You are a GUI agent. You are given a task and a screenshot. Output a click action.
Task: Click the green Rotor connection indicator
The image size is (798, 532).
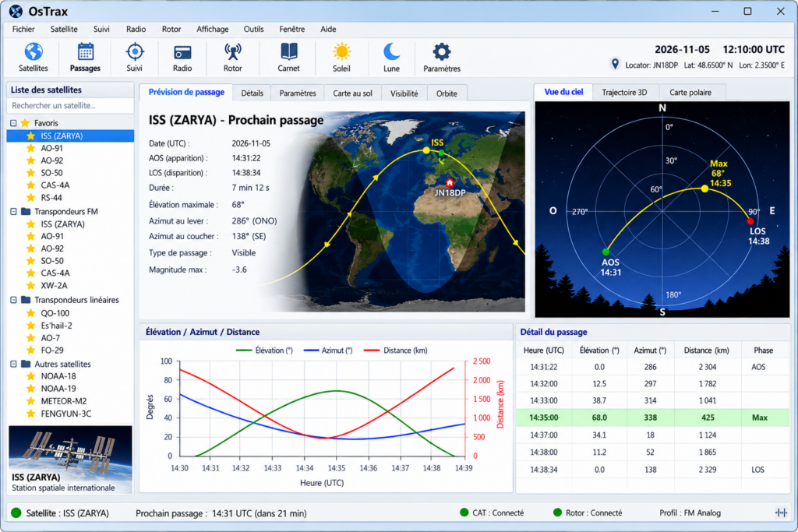(x=557, y=513)
